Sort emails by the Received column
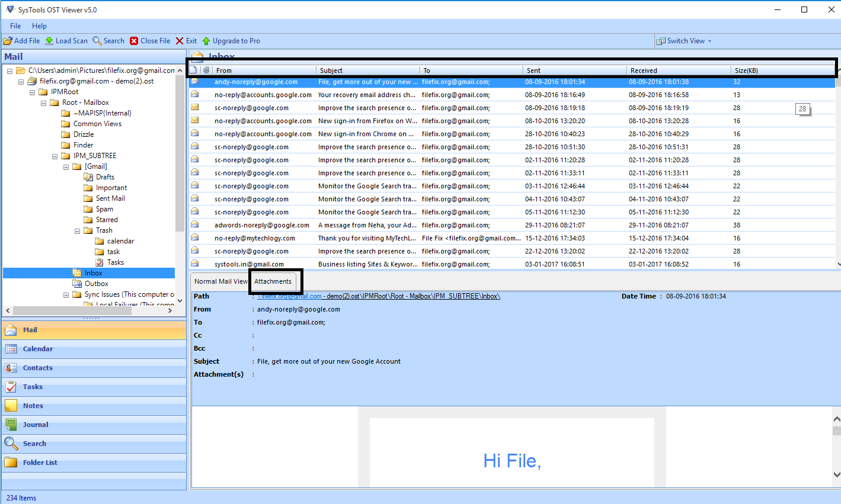The width and height of the screenshot is (841, 504). click(679, 70)
